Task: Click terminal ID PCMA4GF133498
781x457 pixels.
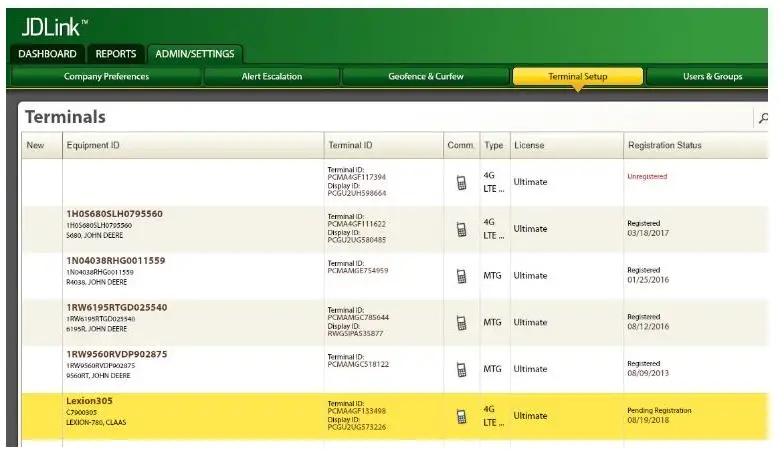Action: click(x=357, y=411)
